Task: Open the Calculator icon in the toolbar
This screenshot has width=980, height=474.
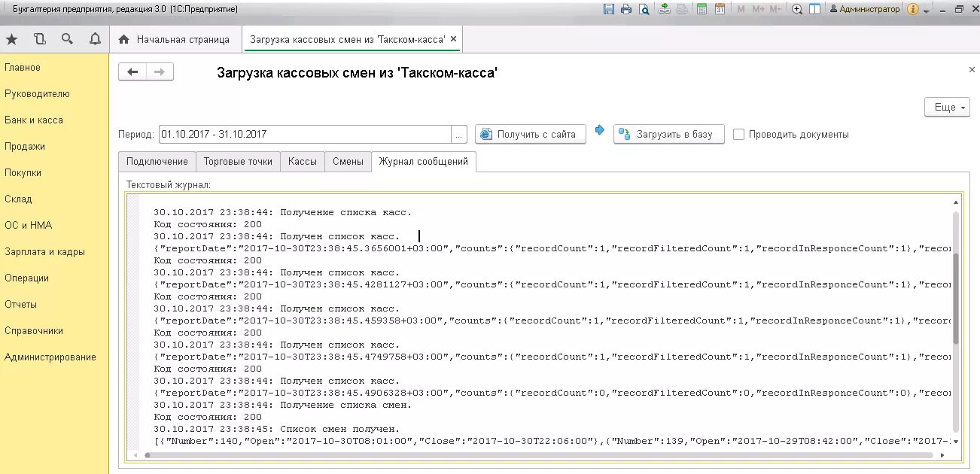Action: [x=703, y=8]
